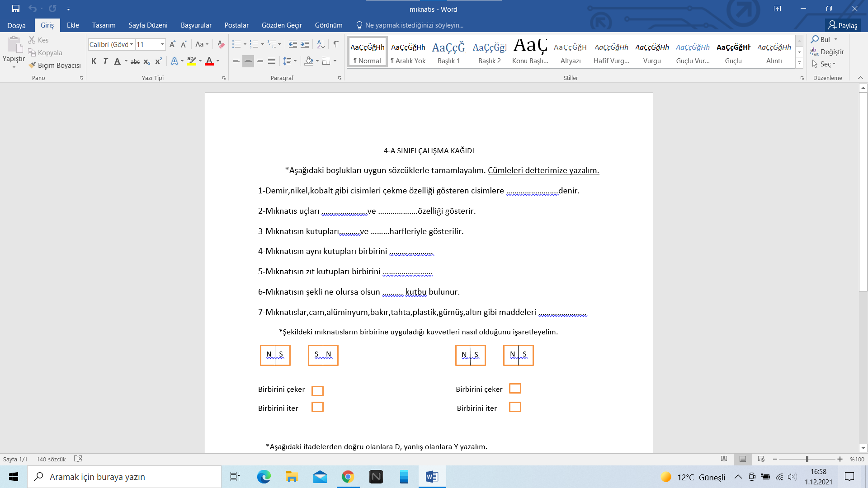Switch to Read Mode view in the status bar

click(x=724, y=459)
